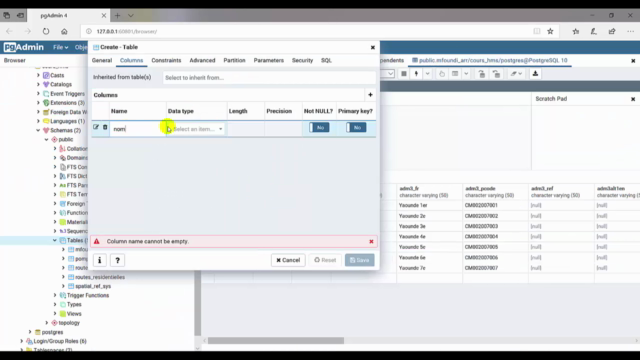The width and height of the screenshot is (640, 360).
Task: Click the column Name field containing nom
Action: pyautogui.click(x=137, y=129)
